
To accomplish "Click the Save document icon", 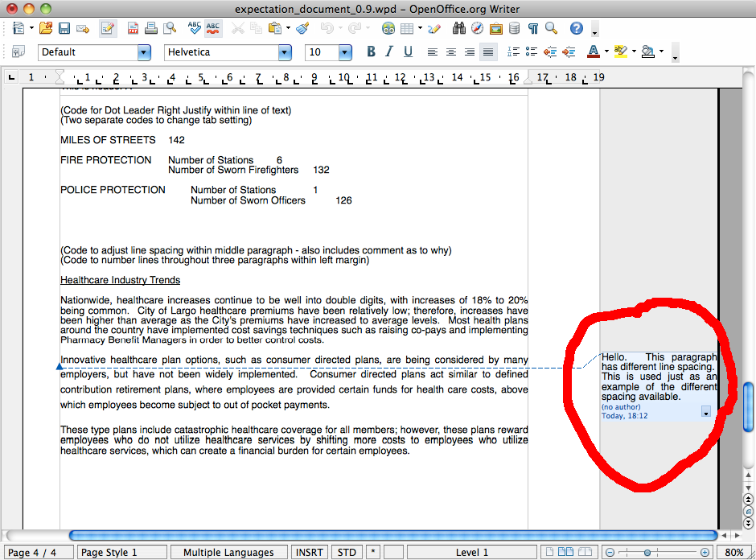I will click(64, 29).
